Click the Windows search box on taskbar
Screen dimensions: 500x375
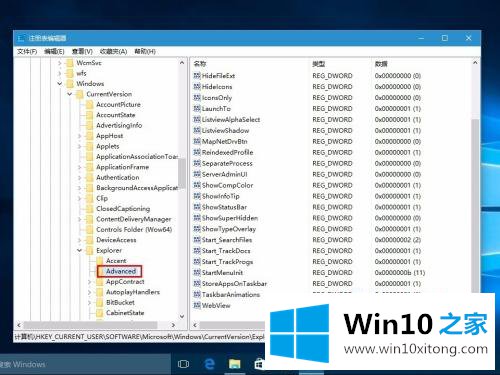85,364
